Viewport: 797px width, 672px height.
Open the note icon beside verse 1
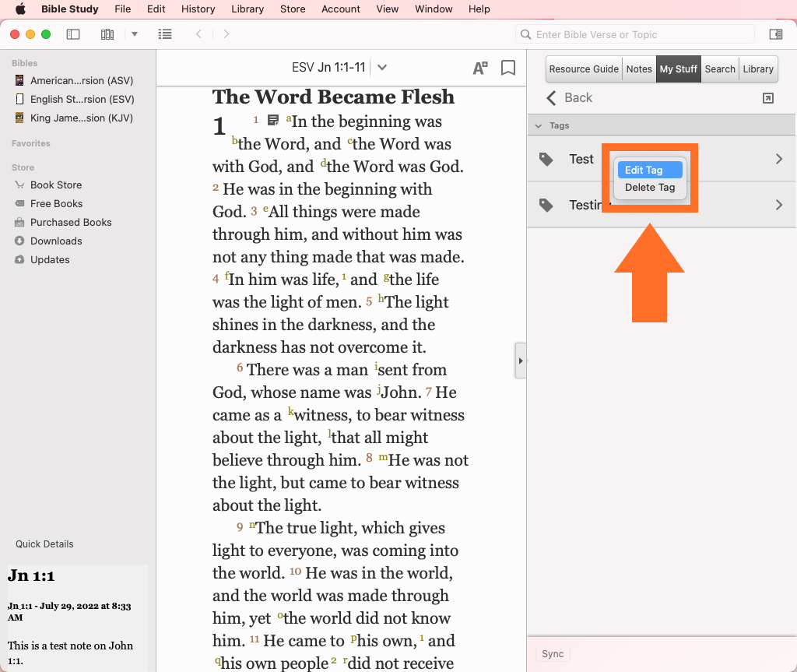pos(273,120)
